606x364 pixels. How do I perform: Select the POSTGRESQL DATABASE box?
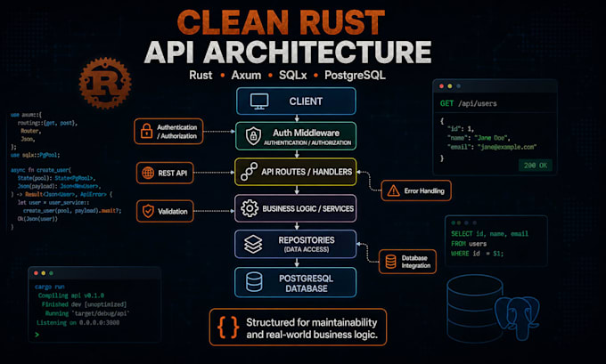[x=296, y=282]
